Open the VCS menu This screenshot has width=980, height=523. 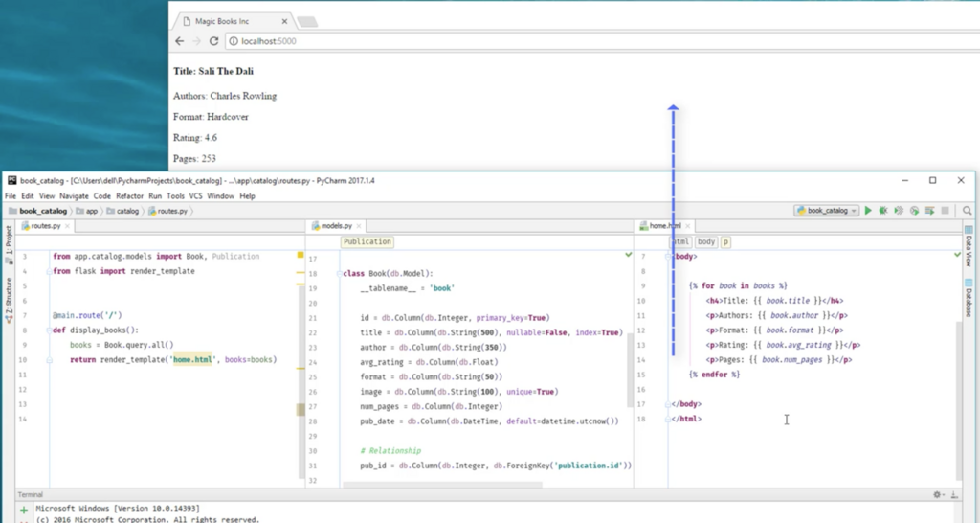click(x=195, y=195)
